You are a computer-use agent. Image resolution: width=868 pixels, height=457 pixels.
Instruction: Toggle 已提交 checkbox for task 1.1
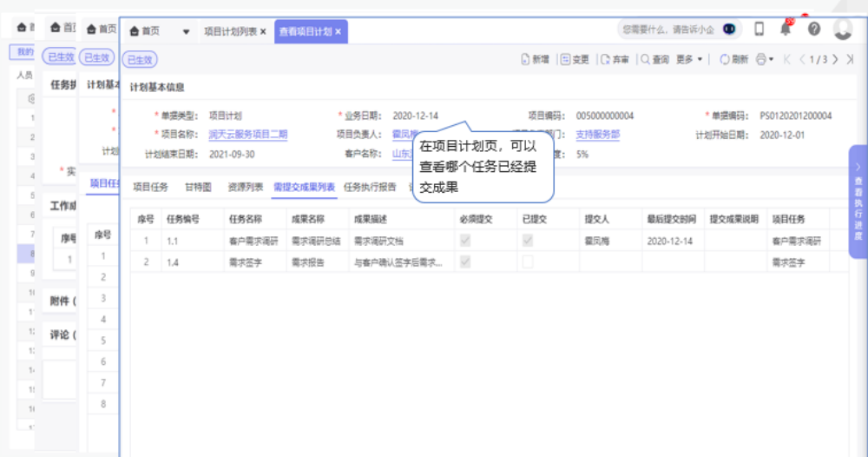(x=528, y=241)
